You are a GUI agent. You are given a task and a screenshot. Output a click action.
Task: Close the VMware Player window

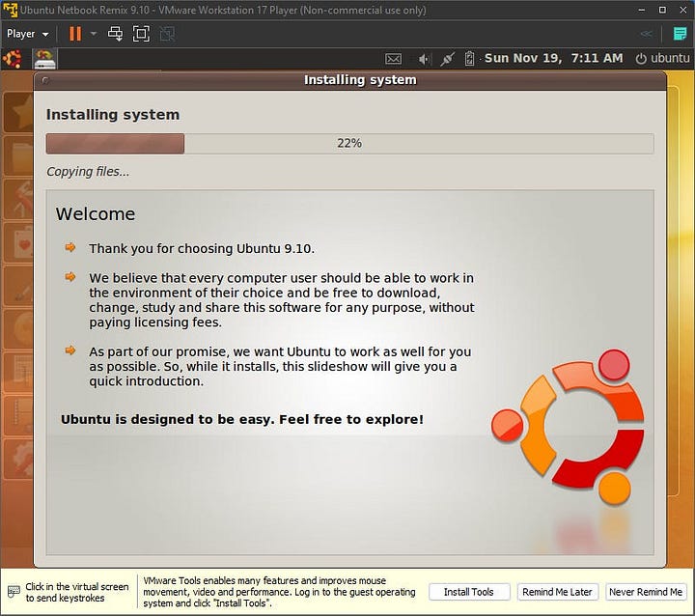683,10
